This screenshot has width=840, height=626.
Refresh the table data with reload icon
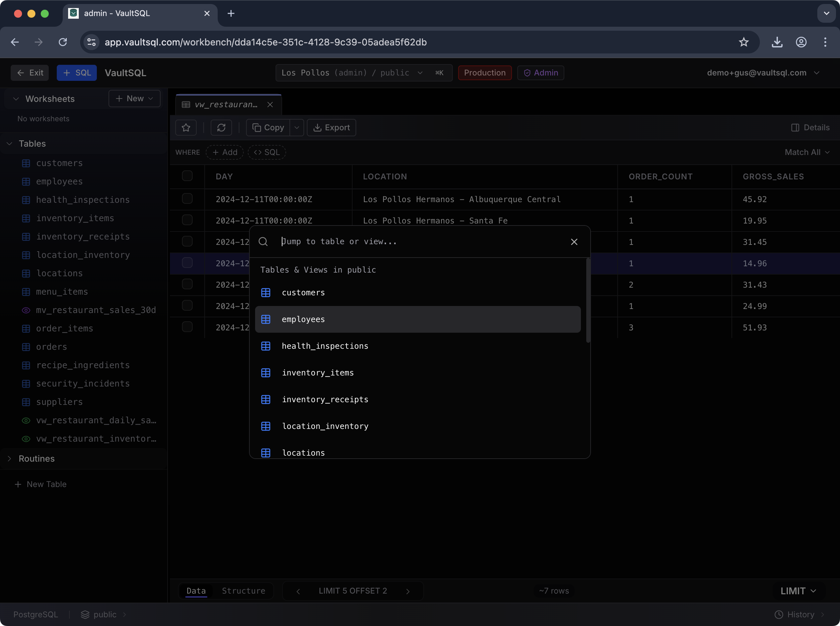[x=221, y=128]
